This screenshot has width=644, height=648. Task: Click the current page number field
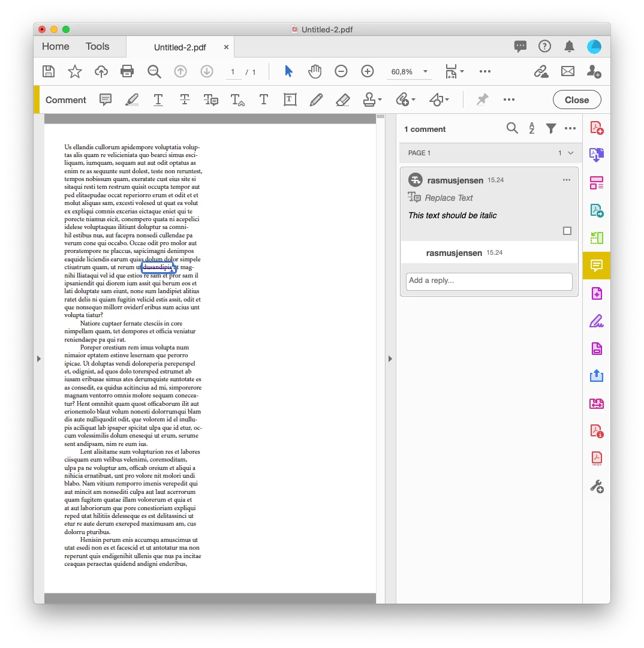pyautogui.click(x=233, y=72)
